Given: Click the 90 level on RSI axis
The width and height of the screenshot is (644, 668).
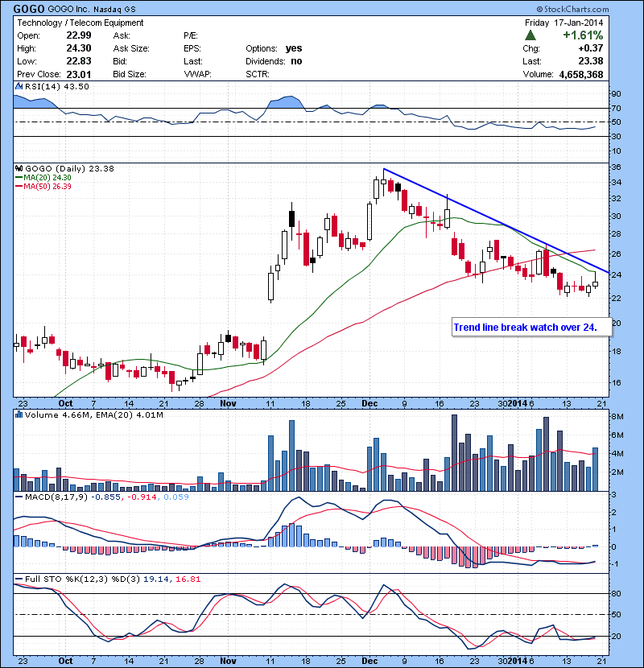Looking at the screenshot, I should pyautogui.click(x=617, y=93).
